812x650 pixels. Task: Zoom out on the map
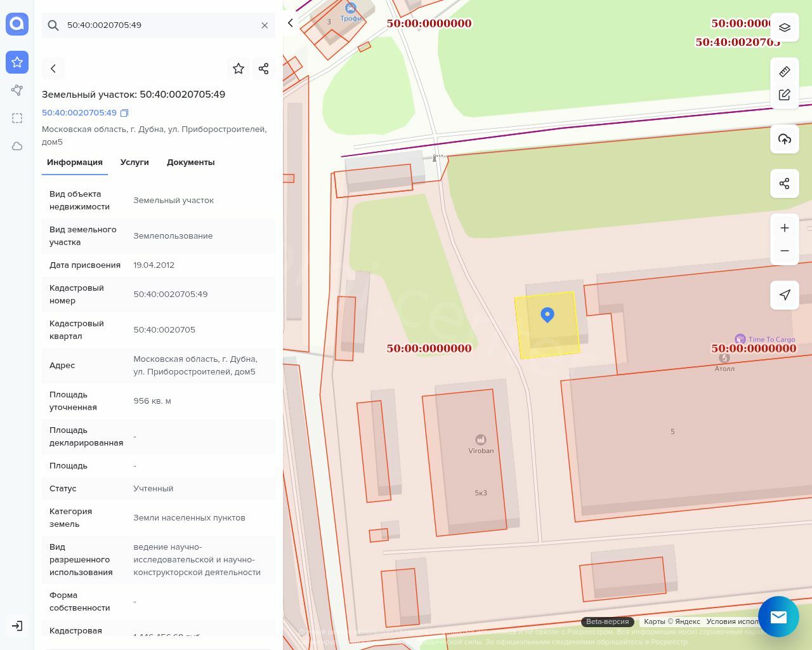[784, 251]
